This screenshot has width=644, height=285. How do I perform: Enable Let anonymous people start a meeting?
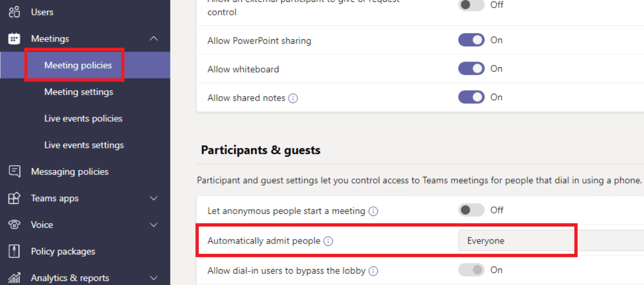pyautogui.click(x=471, y=210)
